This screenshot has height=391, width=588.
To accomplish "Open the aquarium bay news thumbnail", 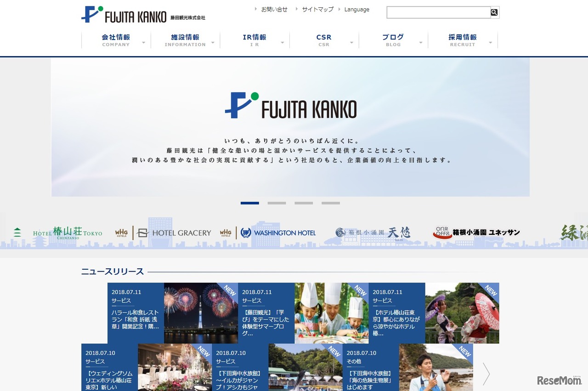I will pyautogui.click(x=305, y=367).
